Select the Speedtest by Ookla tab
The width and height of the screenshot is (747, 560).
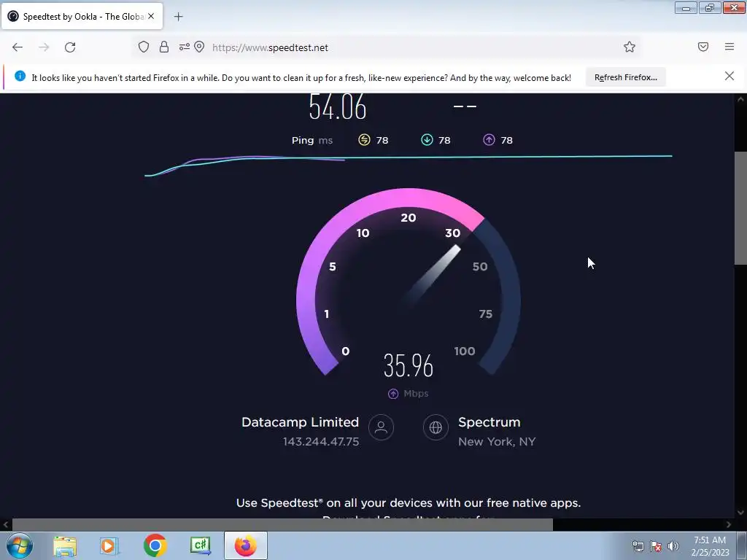tap(82, 16)
